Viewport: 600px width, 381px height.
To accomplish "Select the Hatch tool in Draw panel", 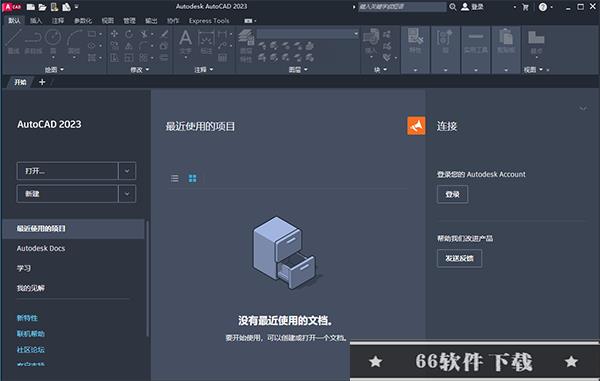I will (x=92, y=58).
